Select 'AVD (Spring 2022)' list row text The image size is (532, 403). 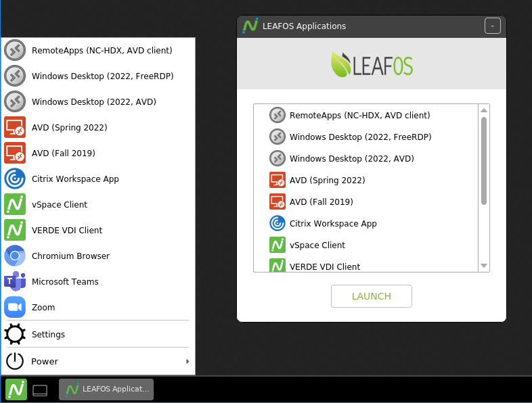pos(328,181)
